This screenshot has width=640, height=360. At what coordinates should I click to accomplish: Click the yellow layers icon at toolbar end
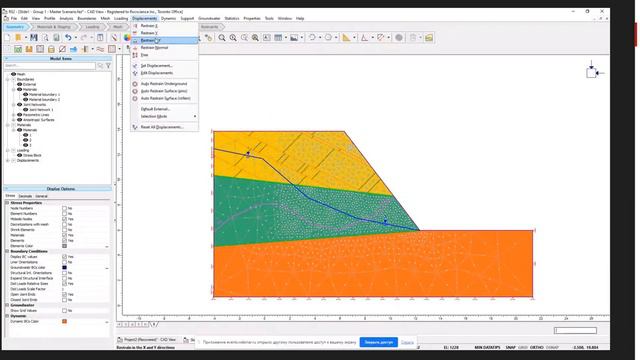429,38
